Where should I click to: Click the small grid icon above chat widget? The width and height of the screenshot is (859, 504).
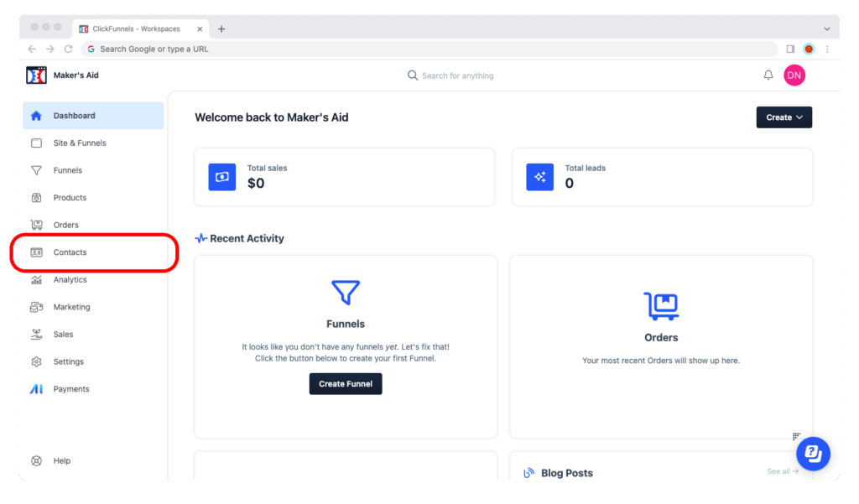point(796,436)
